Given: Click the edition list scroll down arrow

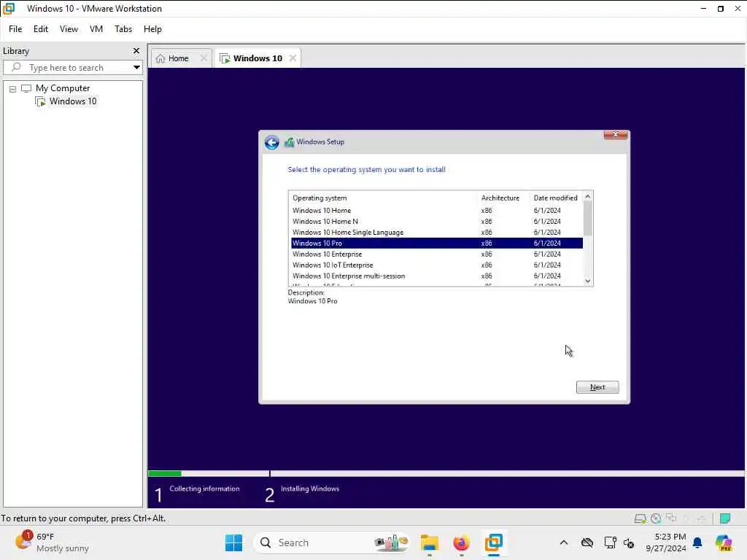Looking at the screenshot, I should [x=588, y=281].
